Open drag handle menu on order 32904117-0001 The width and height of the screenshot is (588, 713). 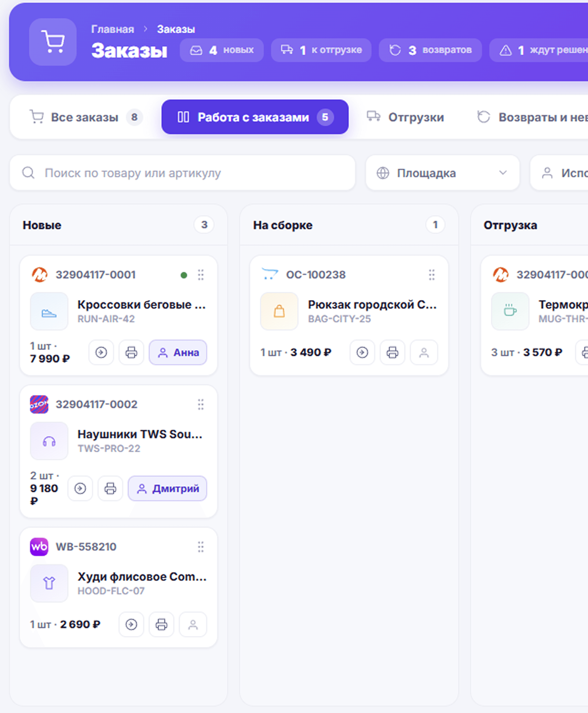pyautogui.click(x=201, y=275)
